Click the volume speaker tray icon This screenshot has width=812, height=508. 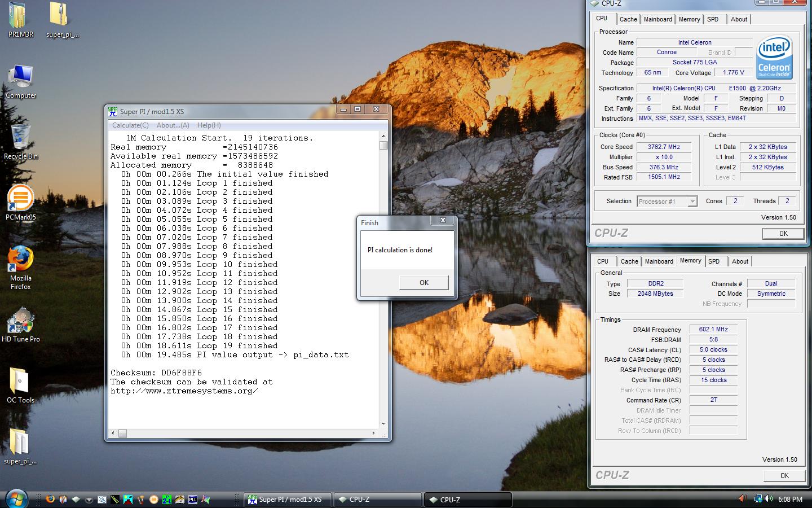pyautogui.click(x=769, y=499)
